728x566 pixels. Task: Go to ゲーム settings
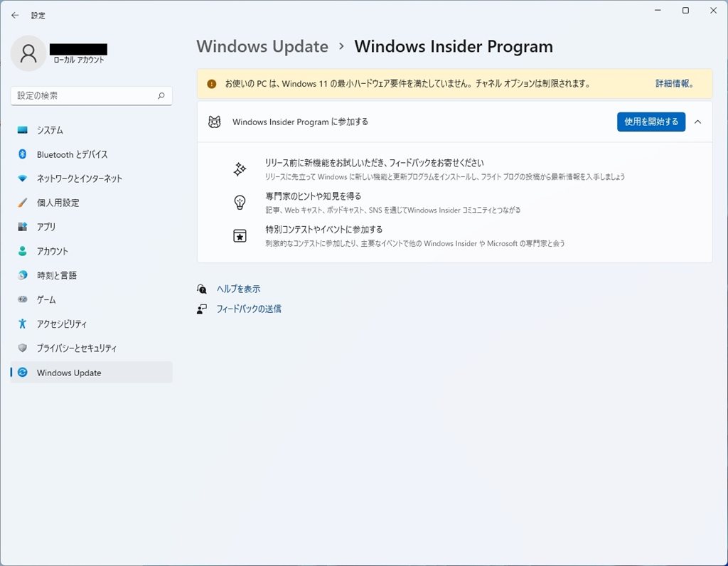(x=92, y=299)
